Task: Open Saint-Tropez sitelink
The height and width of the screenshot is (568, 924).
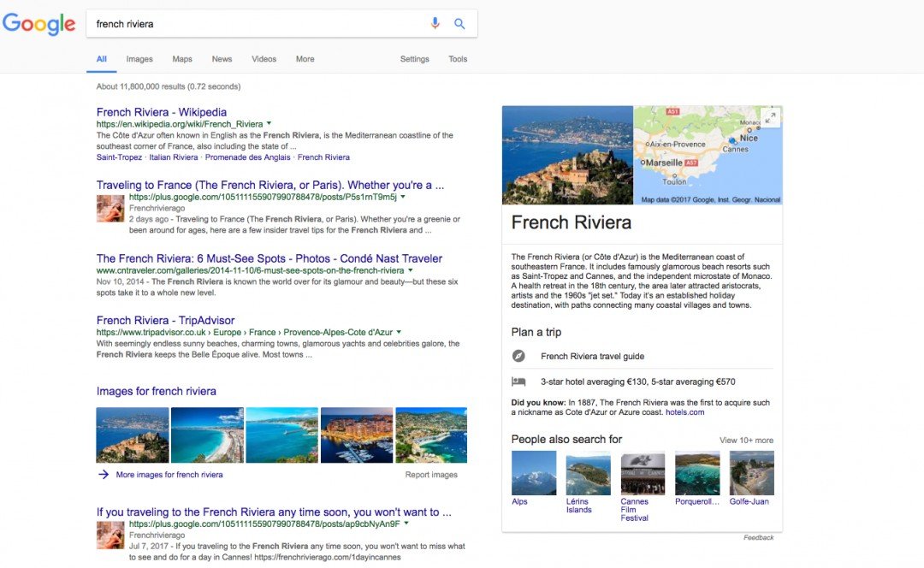Action: 119,157
